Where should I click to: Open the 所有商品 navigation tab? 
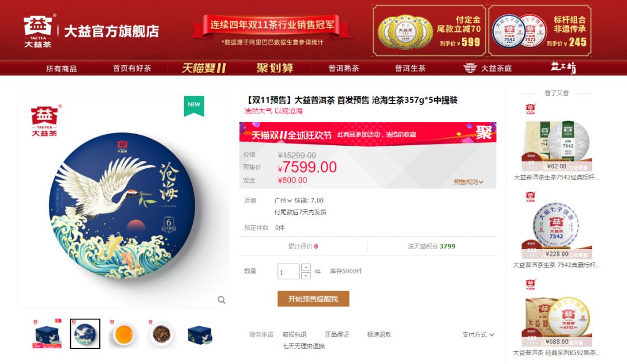click(61, 69)
